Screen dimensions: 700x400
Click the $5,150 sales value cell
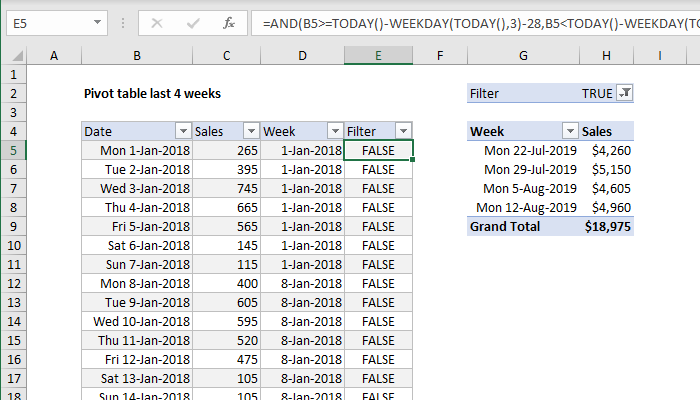point(607,169)
